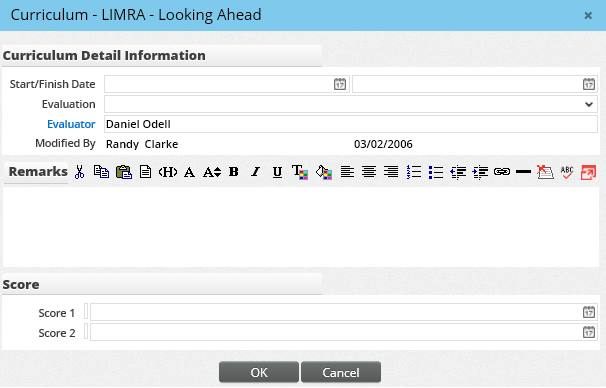Click the name Randy Clarke
606x388 pixels.
pos(142,144)
